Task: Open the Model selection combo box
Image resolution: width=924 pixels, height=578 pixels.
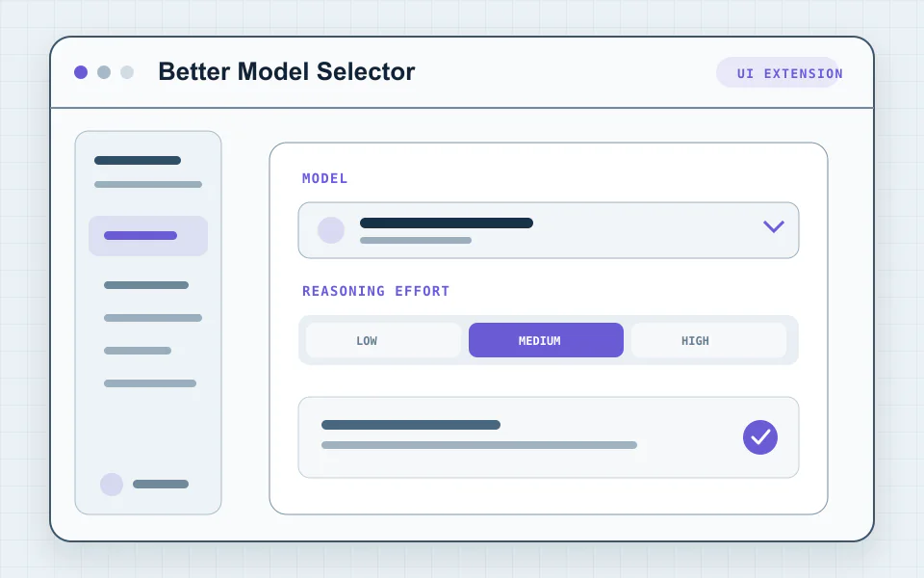Action: [x=549, y=230]
